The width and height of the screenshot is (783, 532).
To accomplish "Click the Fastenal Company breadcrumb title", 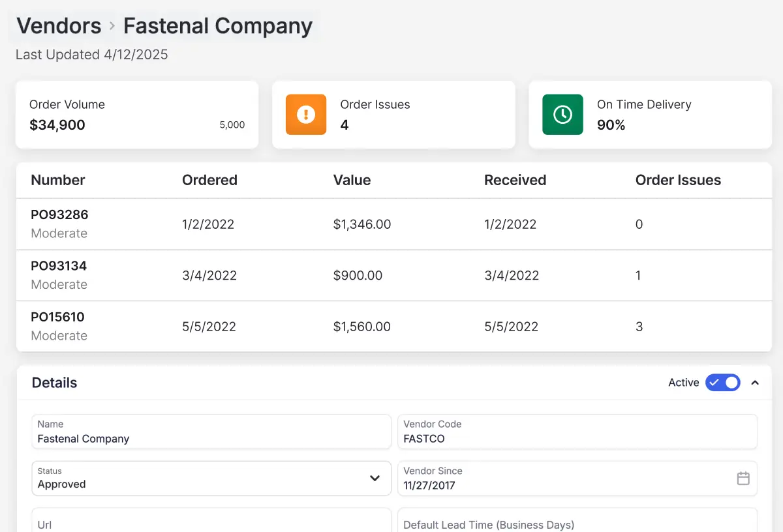I will pyautogui.click(x=218, y=26).
